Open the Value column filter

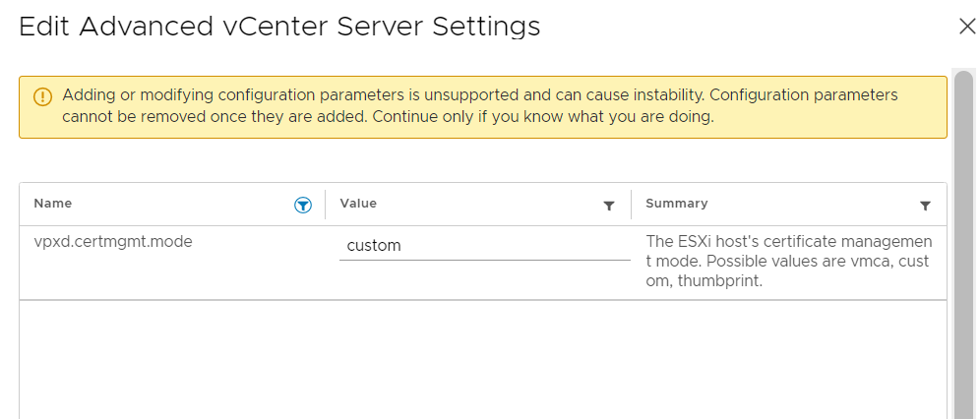[x=609, y=207]
